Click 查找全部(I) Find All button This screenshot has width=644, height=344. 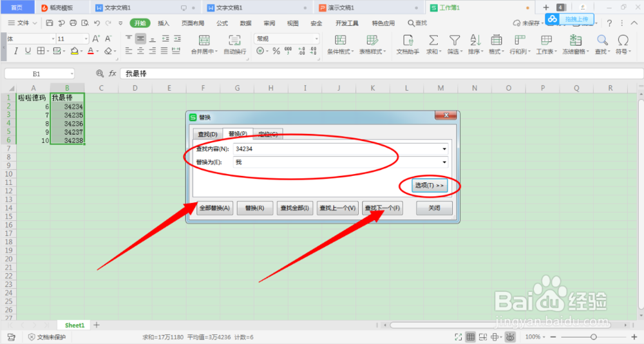pyautogui.click(x=294, y=208)
